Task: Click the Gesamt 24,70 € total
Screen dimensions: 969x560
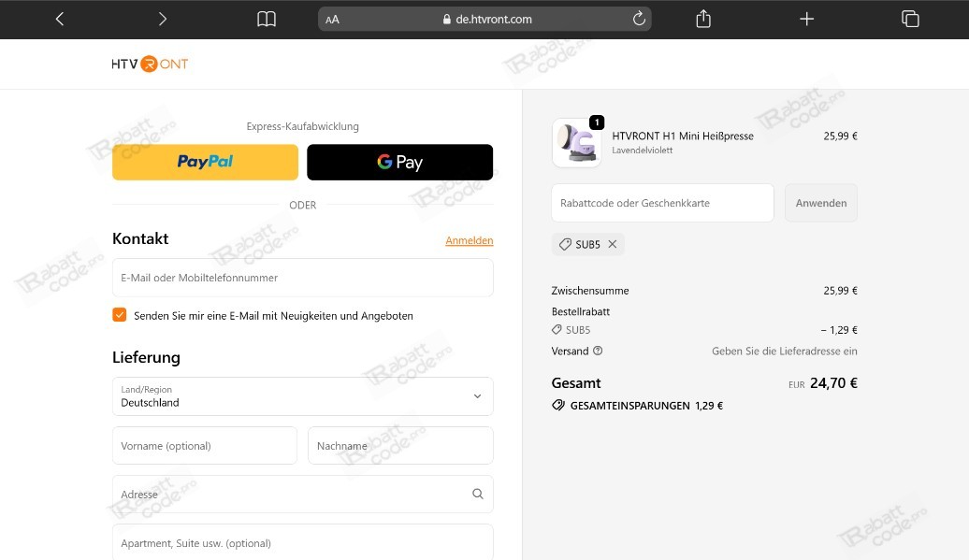Action: coord(833,383)
